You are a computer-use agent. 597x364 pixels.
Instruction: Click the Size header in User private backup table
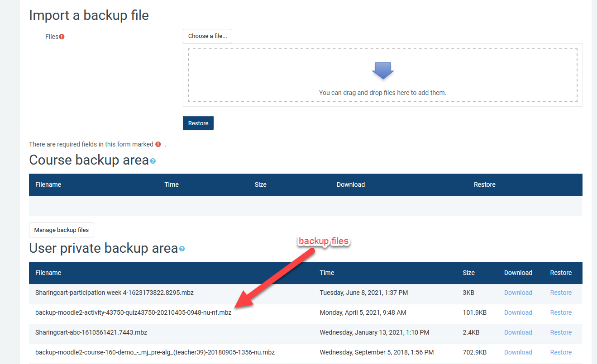click(468, 273)
